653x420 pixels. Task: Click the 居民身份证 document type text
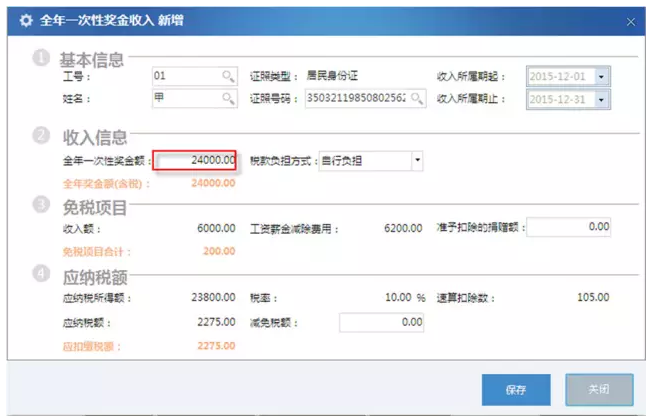[332, 75]
